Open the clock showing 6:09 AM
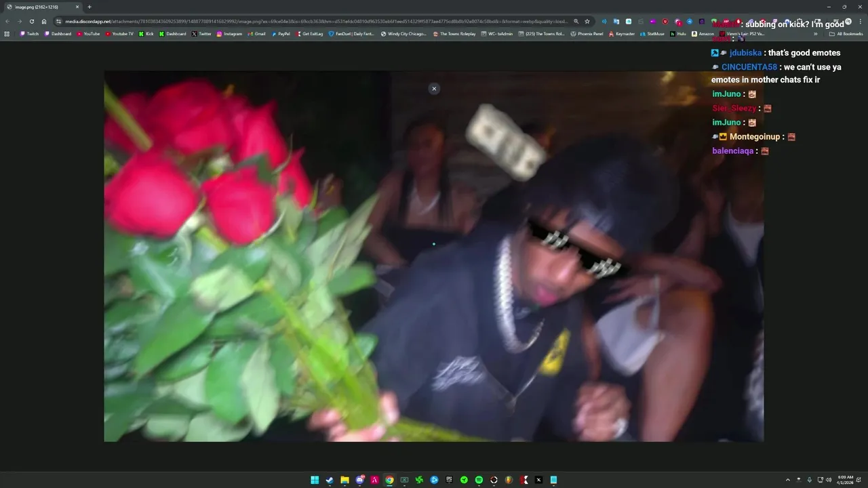868x488 pixels. coord(846,480)
